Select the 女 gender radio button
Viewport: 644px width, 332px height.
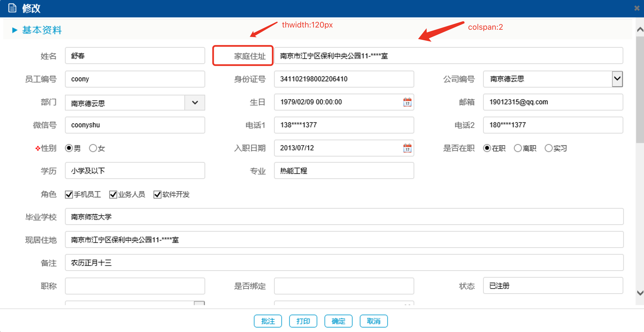[93, 148]
